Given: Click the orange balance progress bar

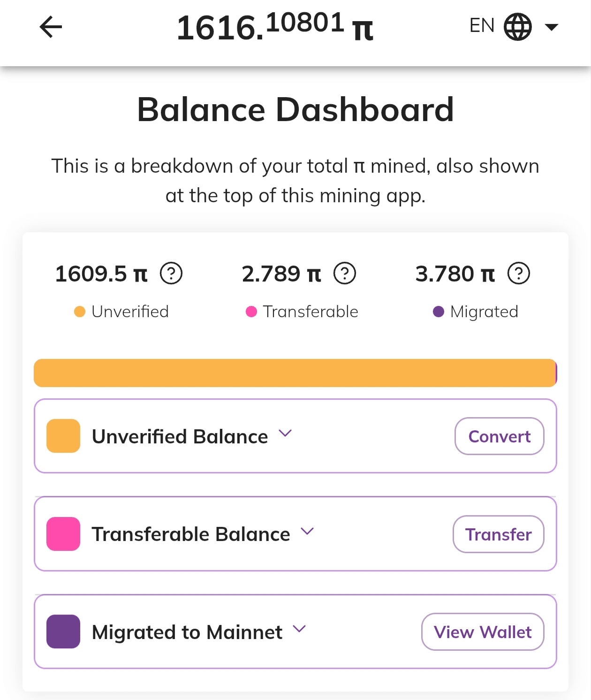Looking at the screenshot, I should point(295,373).
